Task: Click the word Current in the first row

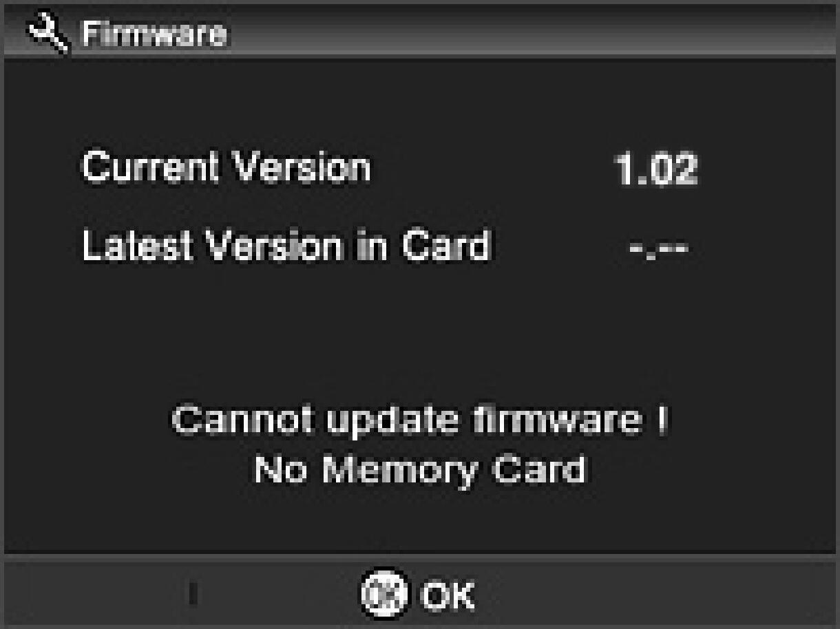Action: tap(150, 167)
